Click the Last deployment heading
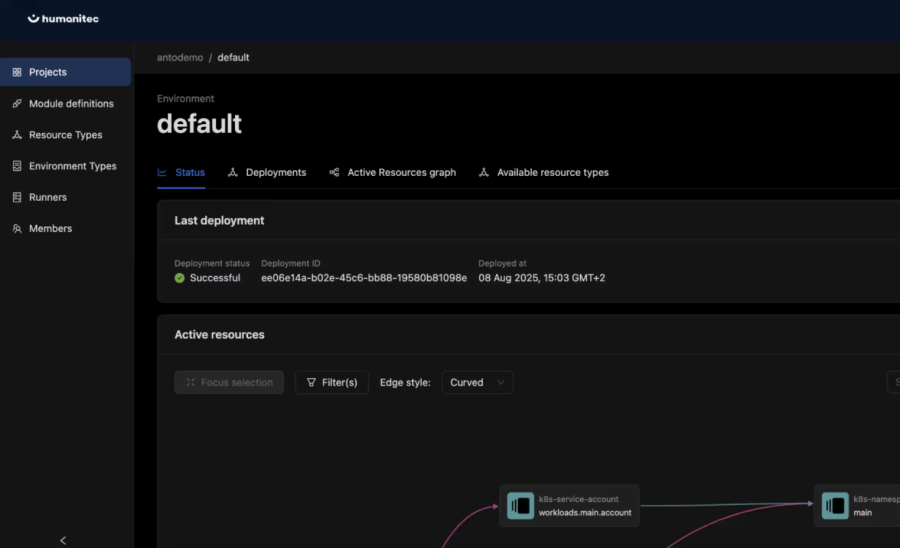This screenshot has height=548, width=900. click(219, 220)
